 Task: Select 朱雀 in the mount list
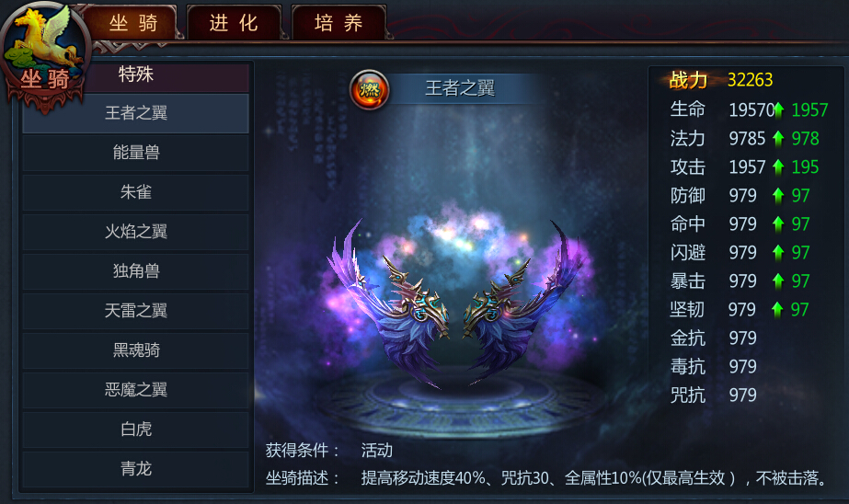coord(136,192)
